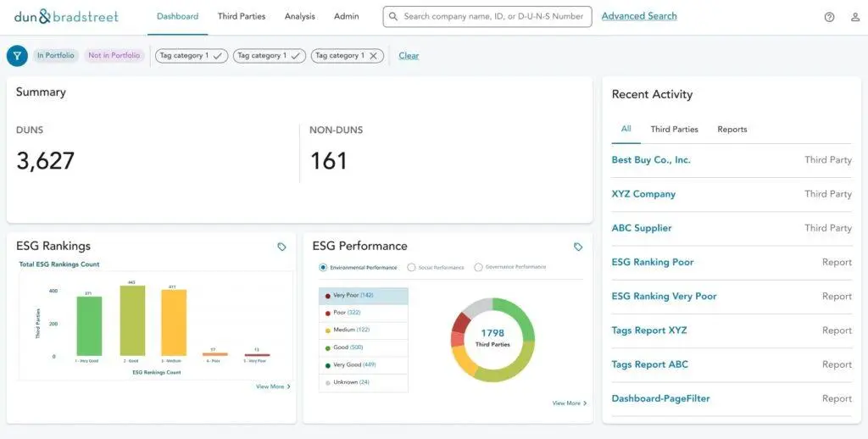
Task: Remove the third Tag category filter
Action: [x=373, y=56]
